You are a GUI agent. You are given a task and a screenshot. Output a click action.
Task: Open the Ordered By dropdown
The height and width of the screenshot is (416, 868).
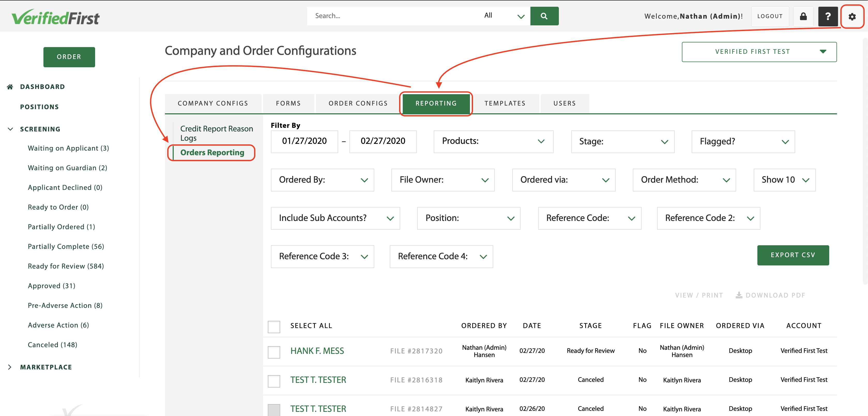point(323,180)
